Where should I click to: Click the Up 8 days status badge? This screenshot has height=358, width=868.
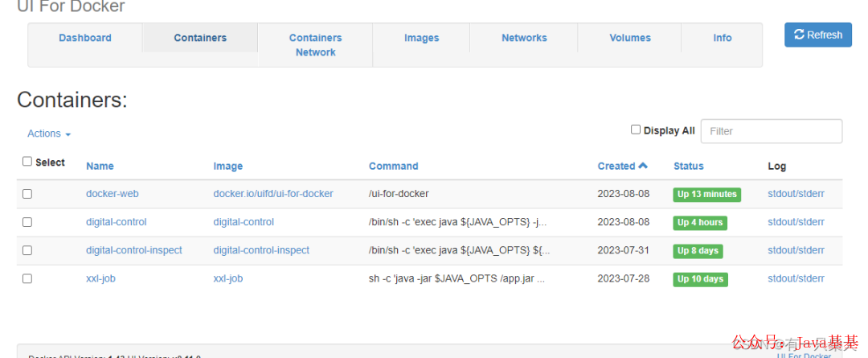point(698,251)
